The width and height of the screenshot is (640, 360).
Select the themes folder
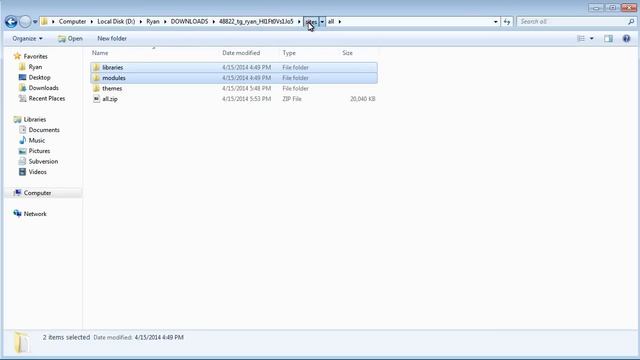[x=233, y=89]
